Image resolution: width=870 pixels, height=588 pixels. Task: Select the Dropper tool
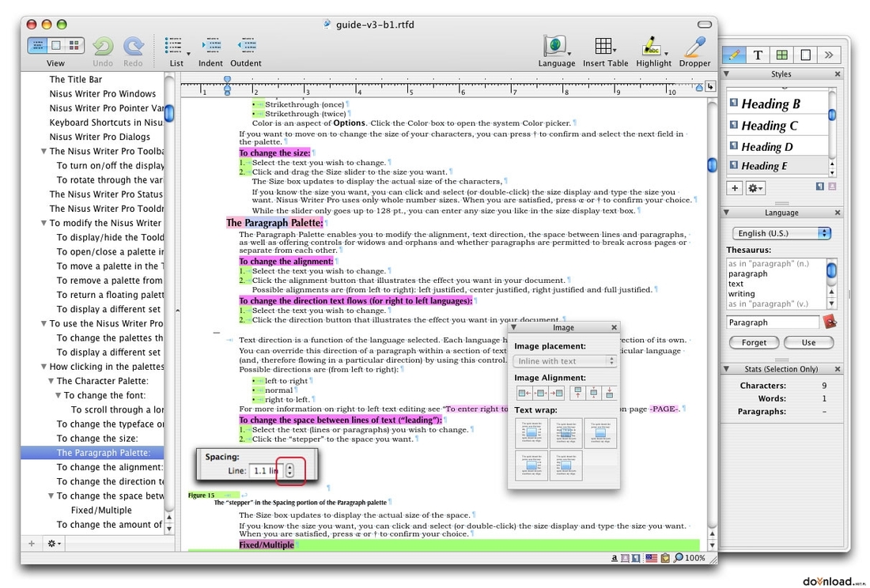[694, 46]
